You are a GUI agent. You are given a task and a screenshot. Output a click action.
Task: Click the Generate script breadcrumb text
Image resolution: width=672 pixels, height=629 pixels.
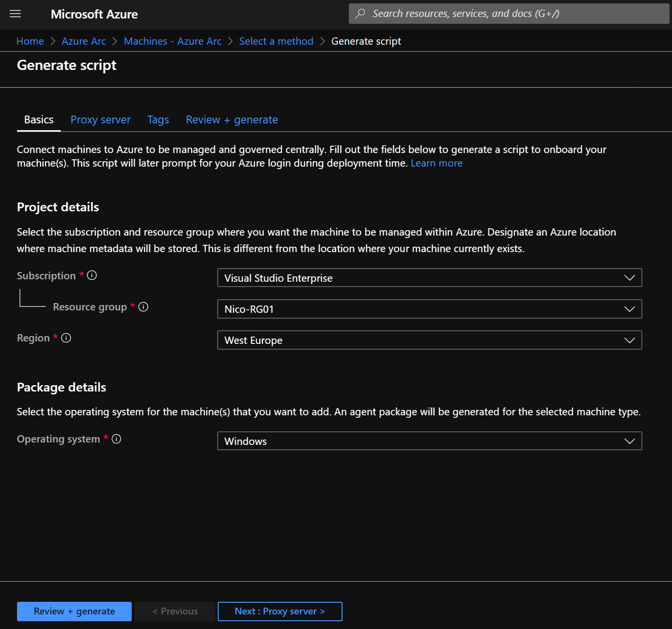click(366, 41)
